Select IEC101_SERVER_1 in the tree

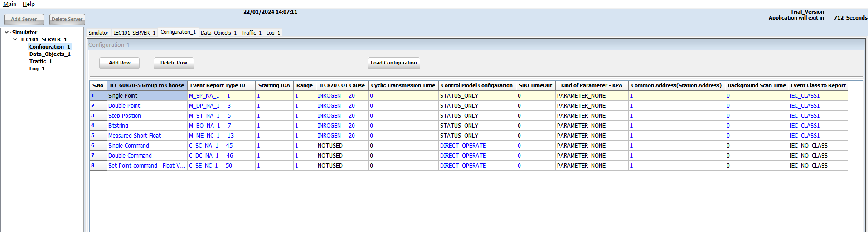point(44,39)
